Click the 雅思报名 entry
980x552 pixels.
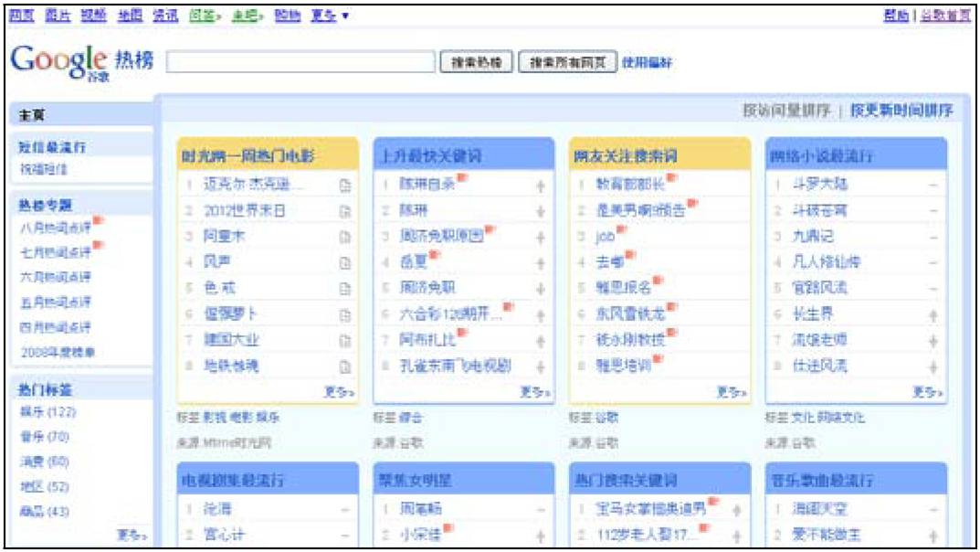click(624, 288)
